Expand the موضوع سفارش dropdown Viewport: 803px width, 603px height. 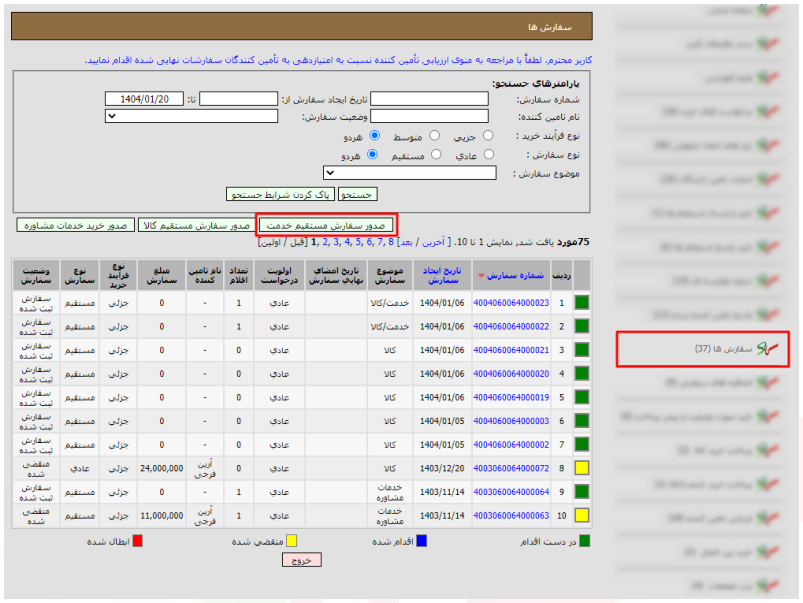pyautogui.click(x=410, y=173)
